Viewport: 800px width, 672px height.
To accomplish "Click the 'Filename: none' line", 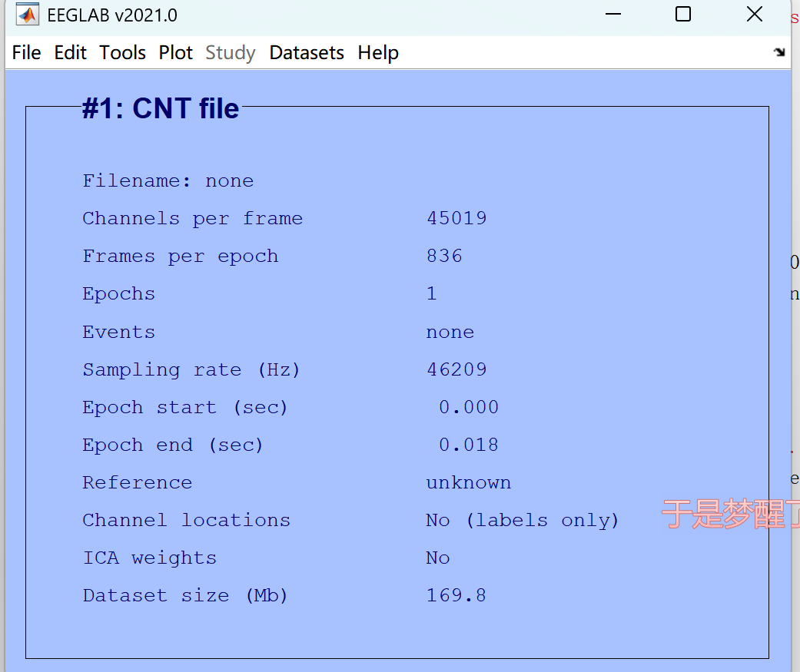I will [x=168, y=180].
